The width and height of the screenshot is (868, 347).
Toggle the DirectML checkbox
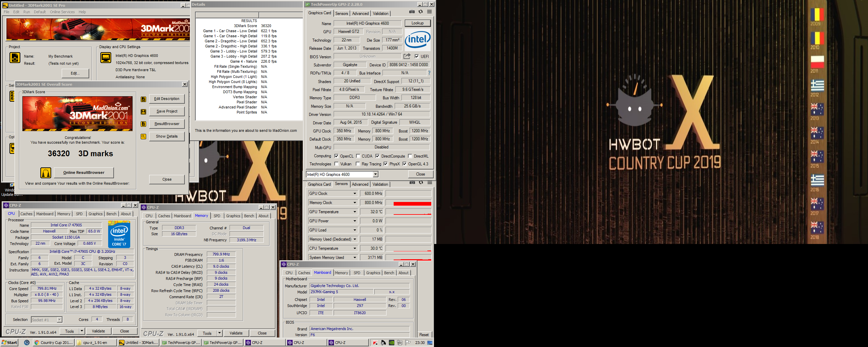[x=410, y=156]
